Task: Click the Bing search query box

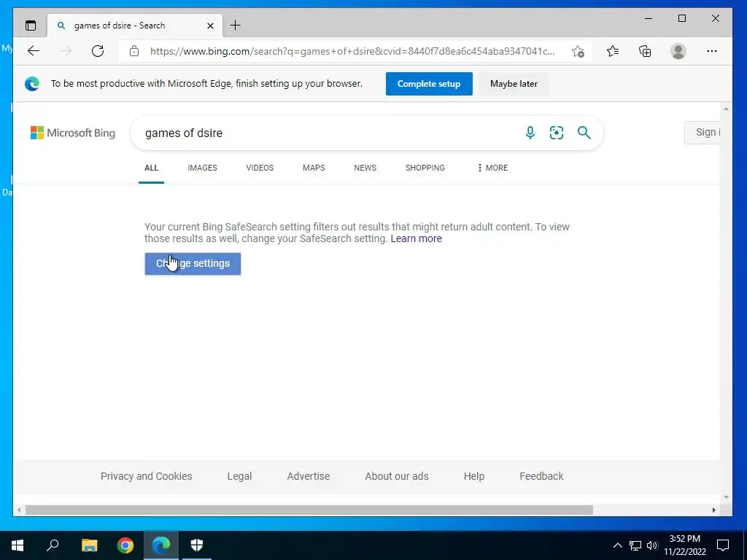Action: 329,133
